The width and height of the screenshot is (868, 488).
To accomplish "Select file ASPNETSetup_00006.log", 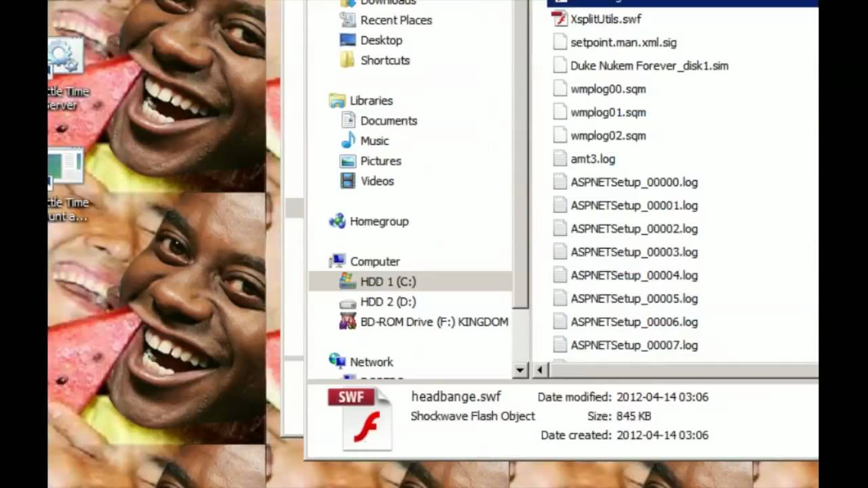I will click(634, 322).
